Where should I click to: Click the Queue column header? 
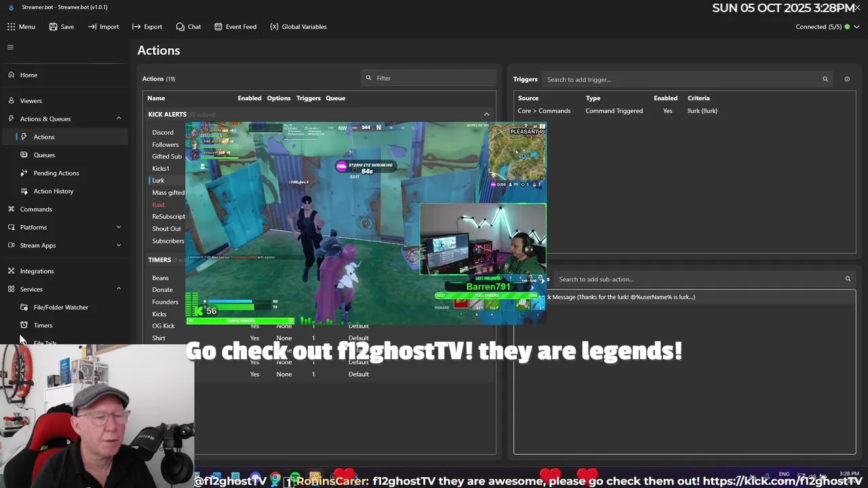(336, 98)
